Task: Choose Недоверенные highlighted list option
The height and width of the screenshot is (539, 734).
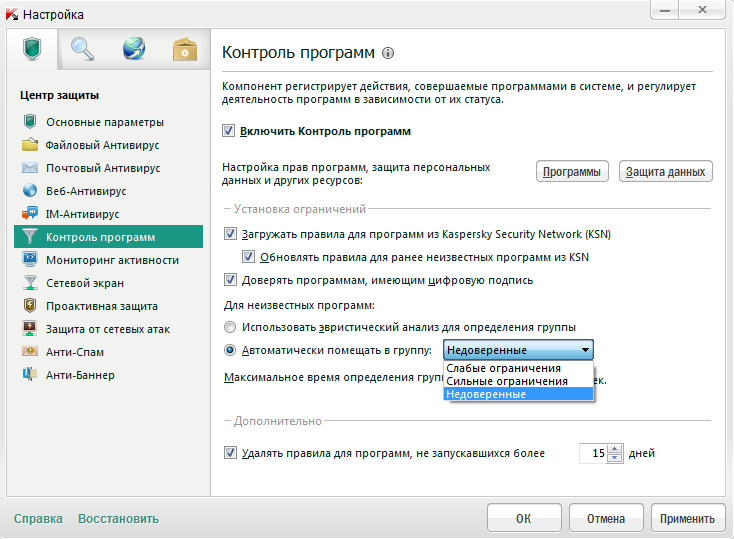Action: click(x=518, y=394)
